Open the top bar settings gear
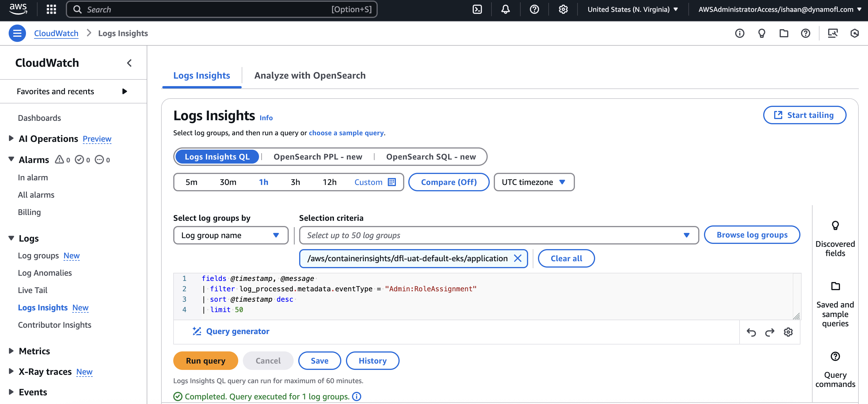This screenshot has width=868, height=404. [x=563, y=10]
